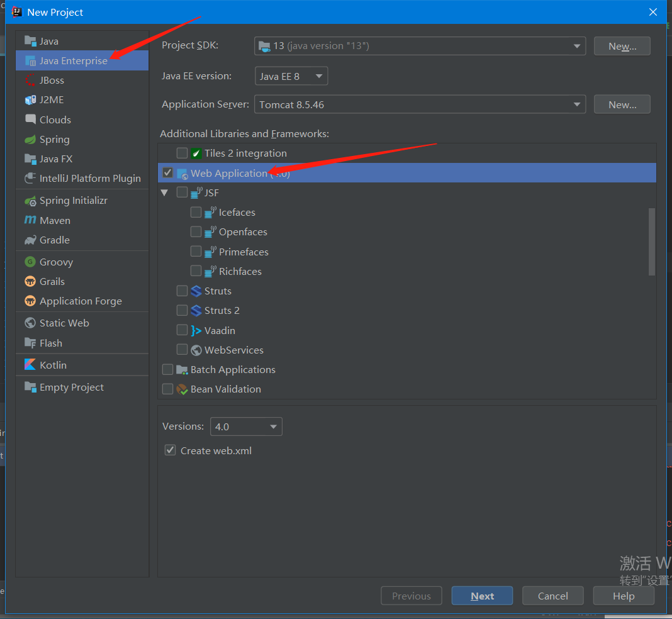Click the disabled Previous button

[412, 596]
